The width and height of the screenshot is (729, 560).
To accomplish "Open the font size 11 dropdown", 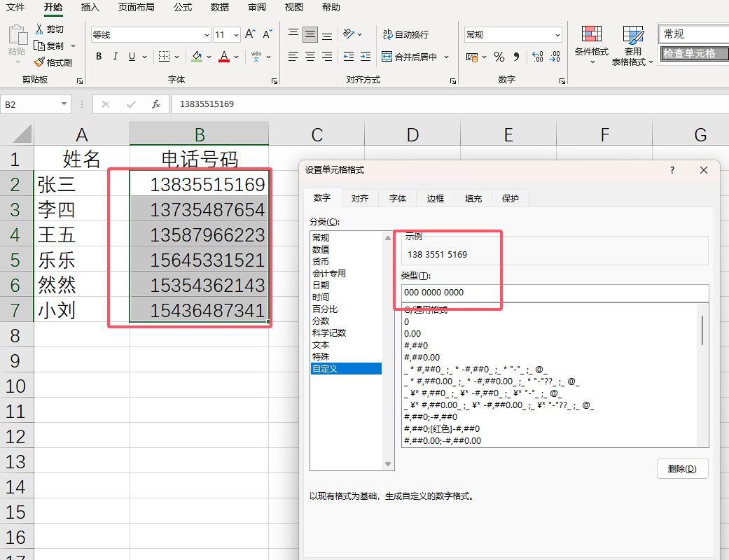I will pos(236,34).
